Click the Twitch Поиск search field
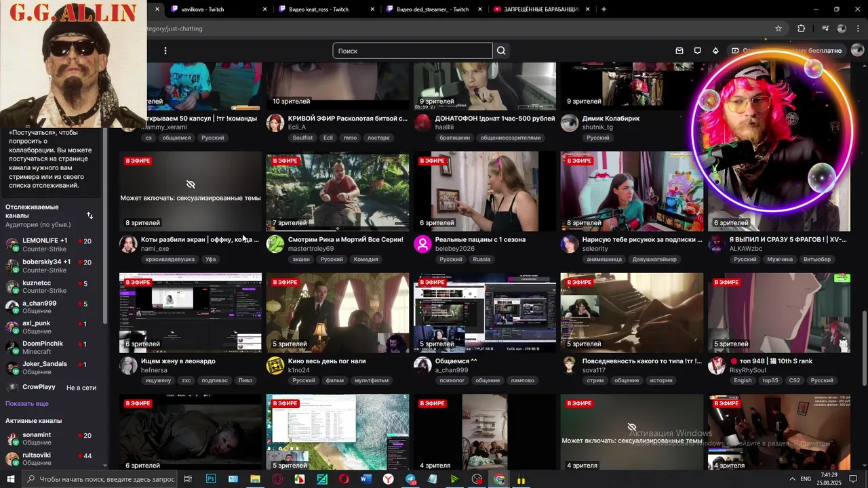 click(412, 51)
